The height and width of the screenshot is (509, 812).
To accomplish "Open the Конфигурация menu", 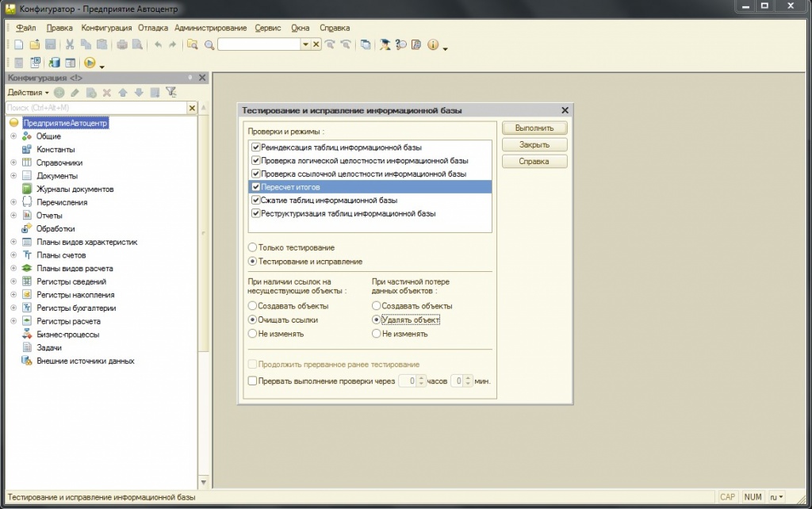I will tap(106, 28).
